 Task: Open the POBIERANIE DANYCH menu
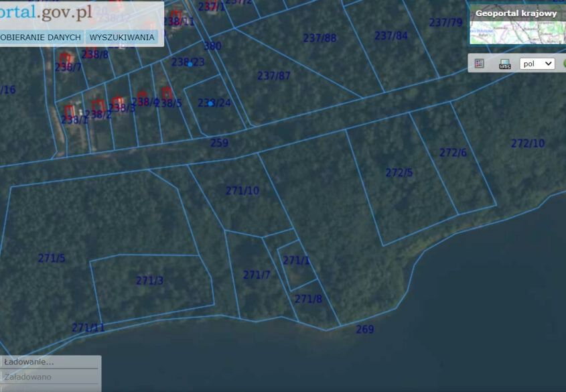(40, 38)
